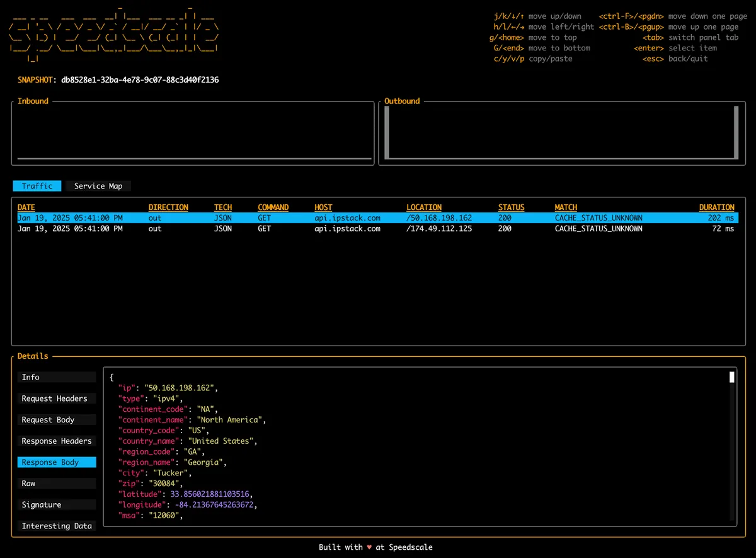Open the Request Headers panel

pos(57,398)
